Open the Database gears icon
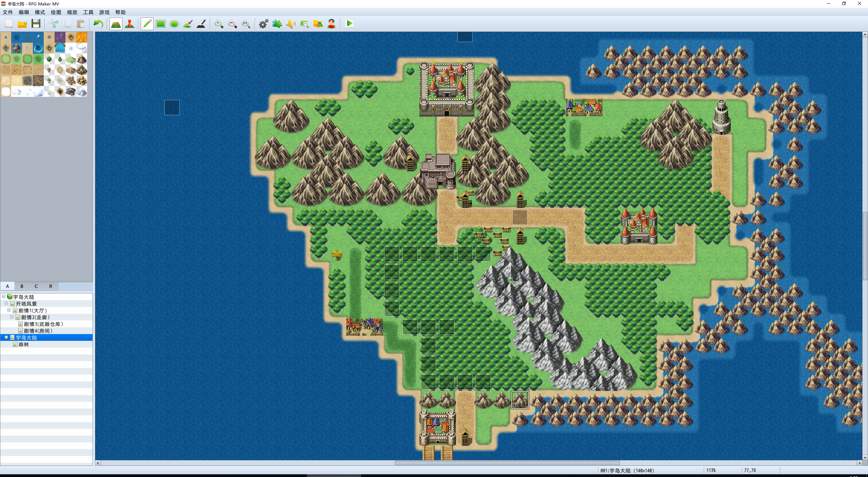 coord(264,24)
